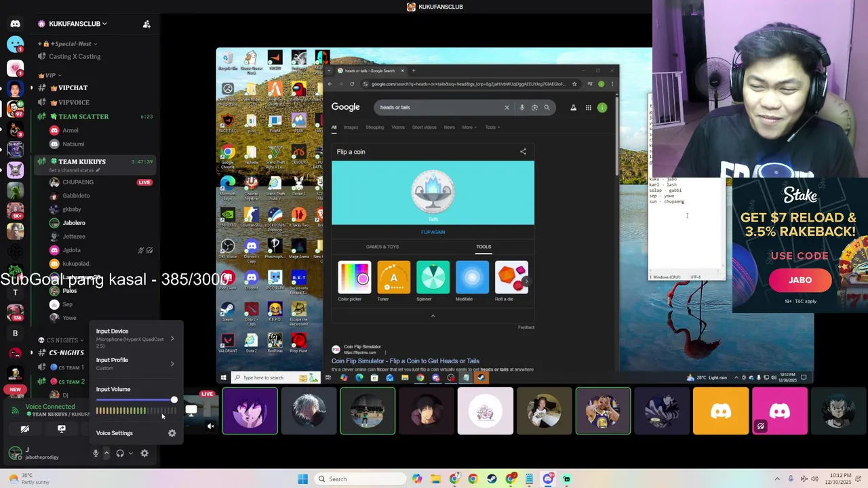Click Feedback link under Google tools

tap(526, 327)
